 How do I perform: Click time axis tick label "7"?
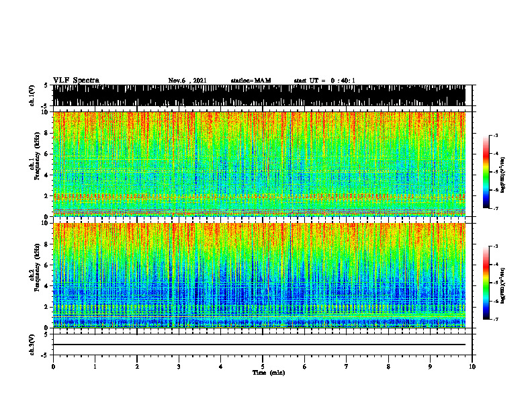pos(347,367)
